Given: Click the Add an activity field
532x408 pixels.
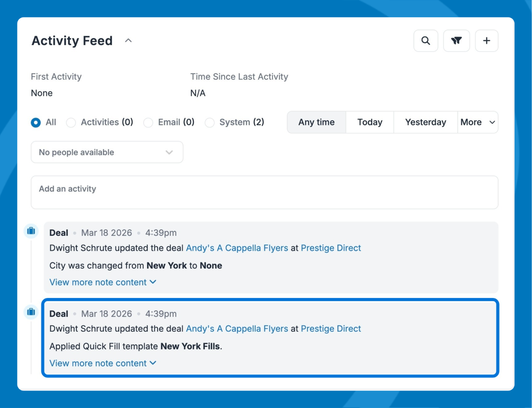Looking at the screenshot, I should pos(264,192).
